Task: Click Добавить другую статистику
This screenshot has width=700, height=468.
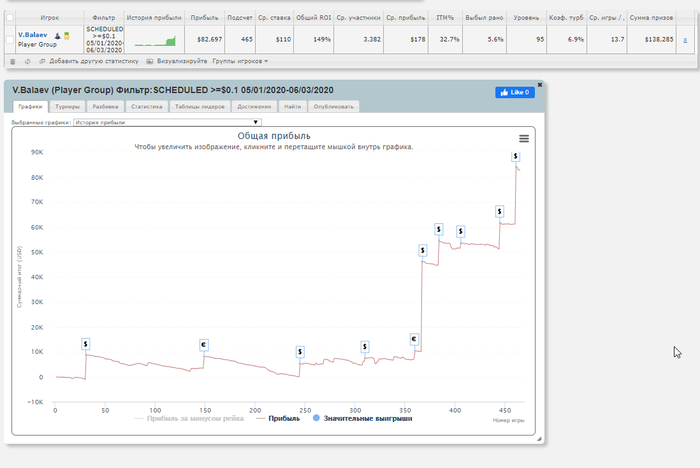Action: tap(94, 61)
